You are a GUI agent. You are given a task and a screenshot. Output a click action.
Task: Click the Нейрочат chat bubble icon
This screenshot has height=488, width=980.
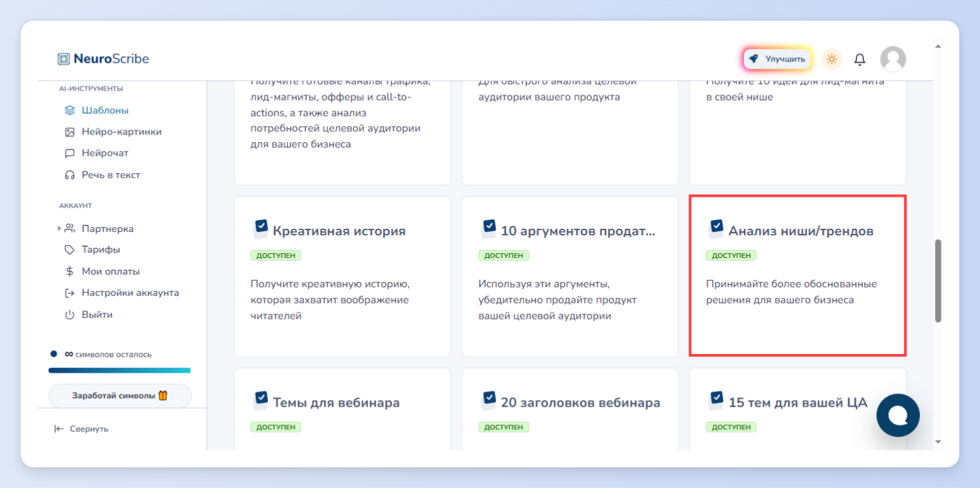click(69, 153)
